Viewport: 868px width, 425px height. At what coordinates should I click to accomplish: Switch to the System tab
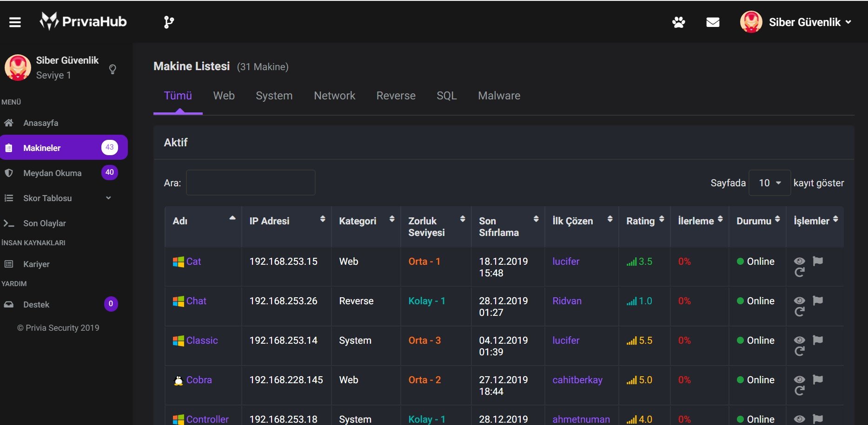(274, 96)
